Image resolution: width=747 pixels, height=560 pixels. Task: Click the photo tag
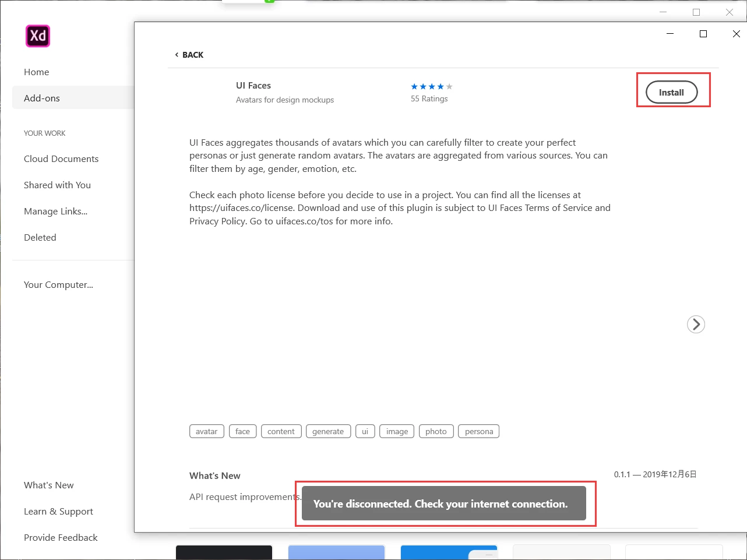coord(436,431)
